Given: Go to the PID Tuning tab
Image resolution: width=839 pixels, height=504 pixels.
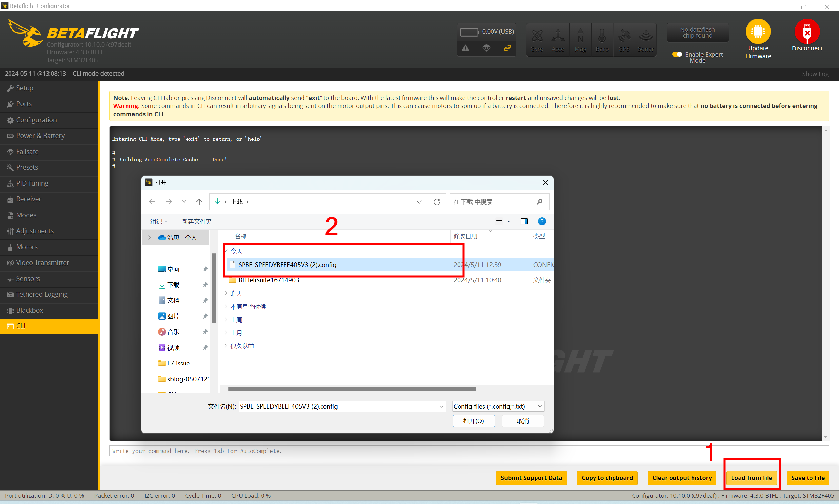Looking at the screenshot, I should [x=49, y=183].
